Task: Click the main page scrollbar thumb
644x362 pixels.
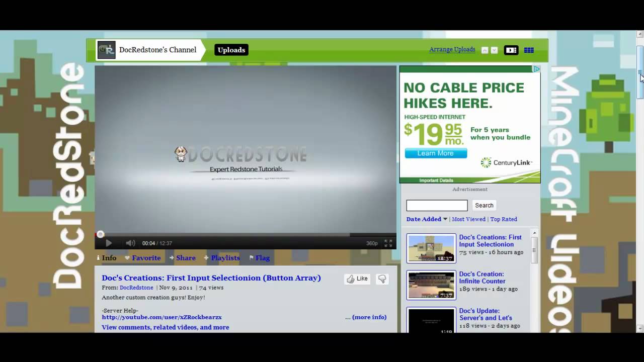Action: (640, 72)
